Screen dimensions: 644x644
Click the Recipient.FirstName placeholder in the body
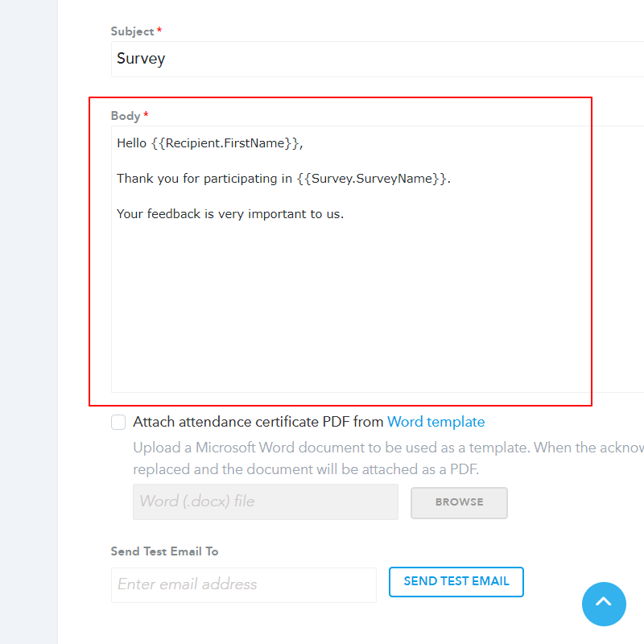point(225,143)
